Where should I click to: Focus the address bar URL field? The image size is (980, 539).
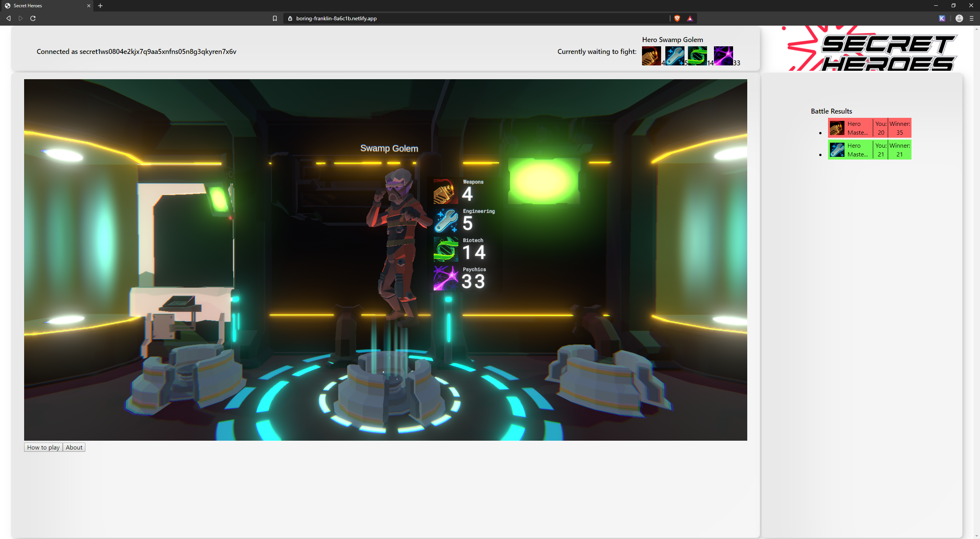[x=459, y=18]
